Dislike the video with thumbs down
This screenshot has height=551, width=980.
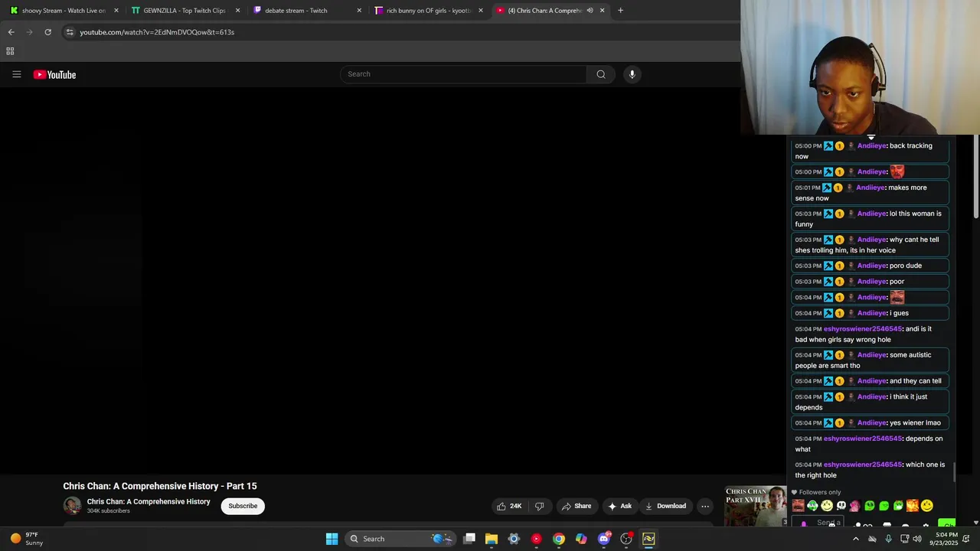(539, 506)
